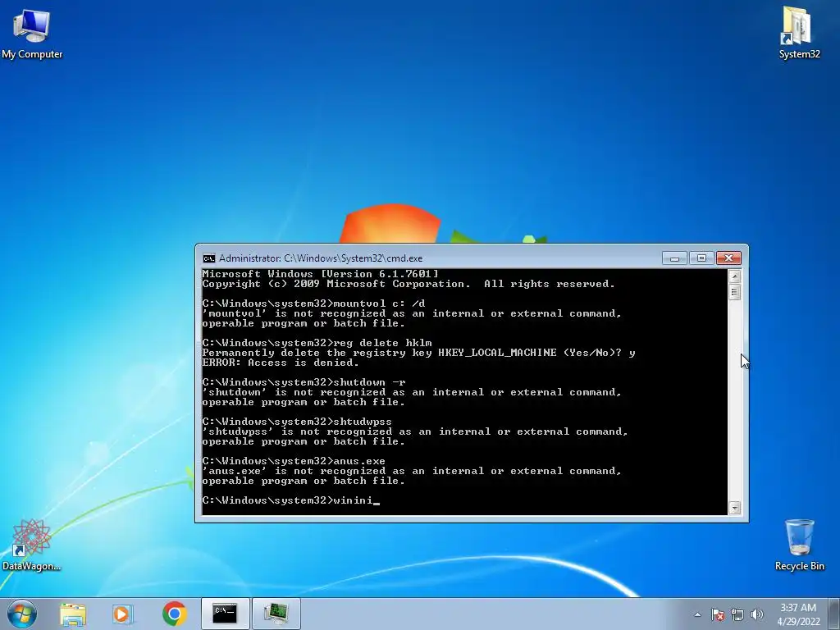Click the cmd window title bar icon
Viewport: 840px width, 630px height.
[x=209, y=258]
